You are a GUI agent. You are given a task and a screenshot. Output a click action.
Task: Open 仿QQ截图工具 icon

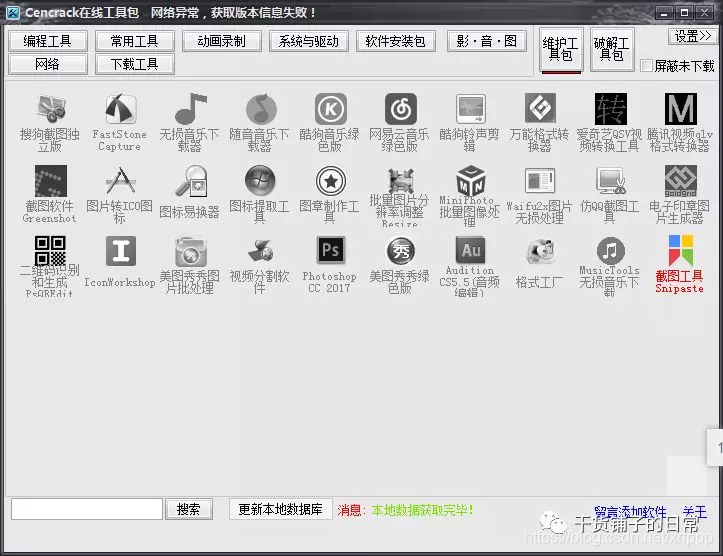coord(610,181)
